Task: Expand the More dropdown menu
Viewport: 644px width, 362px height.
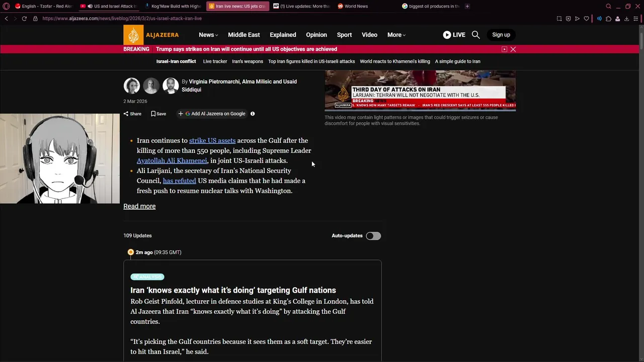Action: (x=396, y=35)
